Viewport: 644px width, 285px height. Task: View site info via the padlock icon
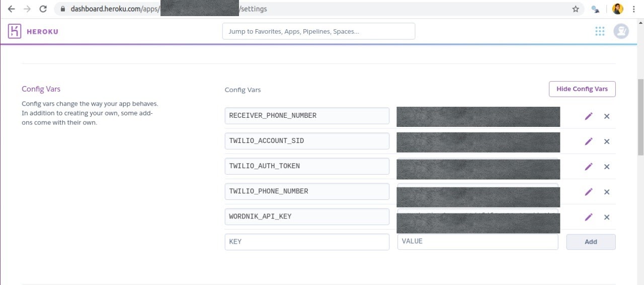[63, 9]
